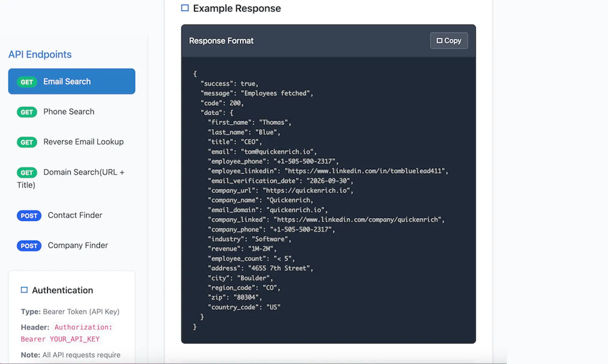608x364 pixels.
Task: Click the "address": "4655 7th Street" line
Action: pyautogui.click(x=261, y=268)
